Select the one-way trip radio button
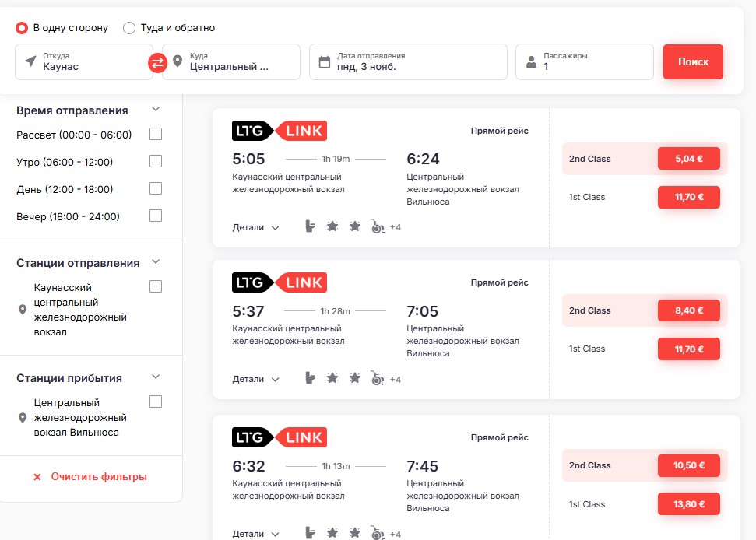The height and width of the screenshot is (540, 756). click(22, 28)
